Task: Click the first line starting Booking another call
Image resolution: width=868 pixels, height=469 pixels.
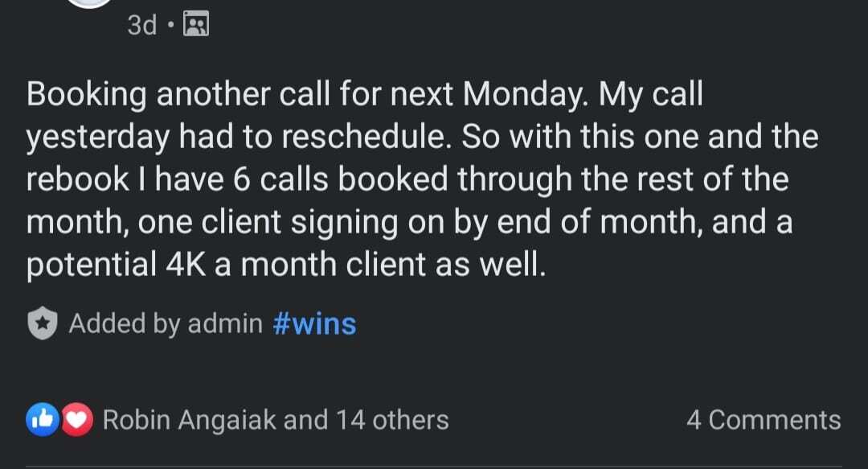Action: pyautogui.click(x=365, y=94)
